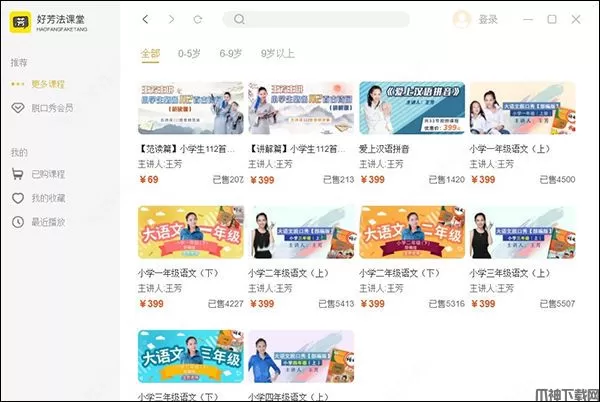Open 小学一年级语文（下） course thumbnail
Screen dimensions: 600x402
pyautogui.click(x=191, y=232)
